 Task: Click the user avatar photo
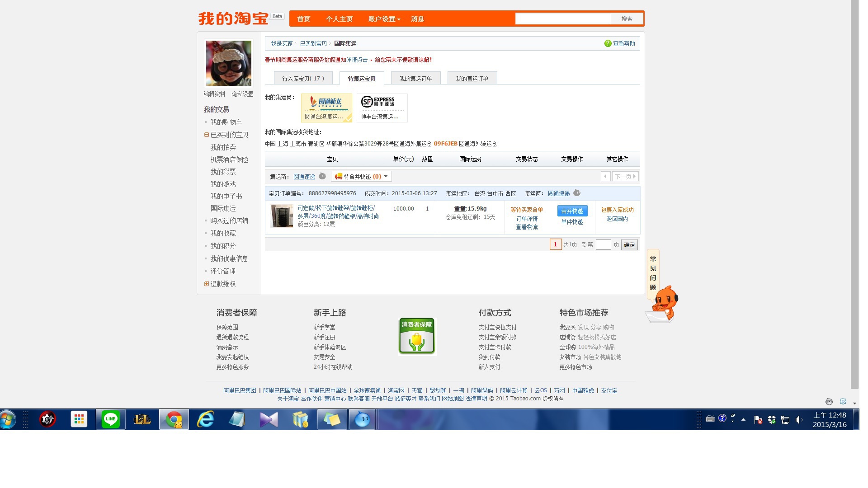(229, 63)
